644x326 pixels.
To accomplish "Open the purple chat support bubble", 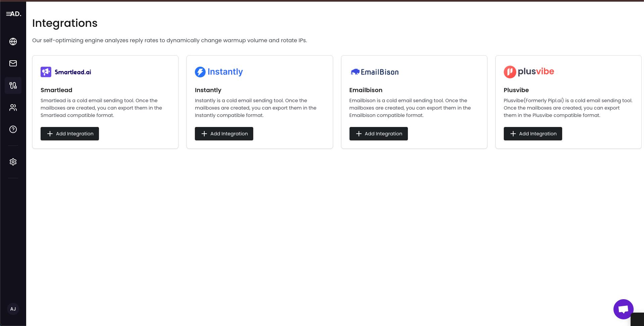I will [623, 309].
